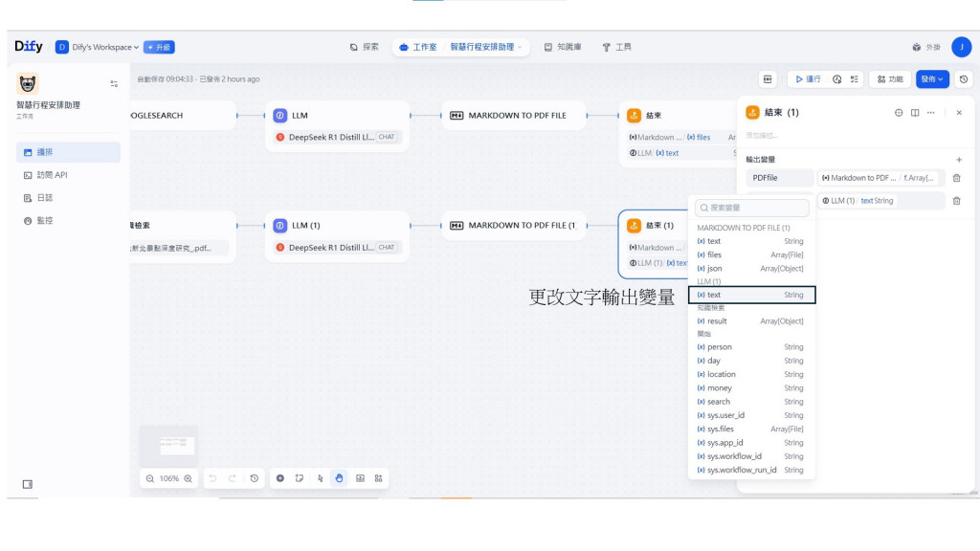Open the user avatar J menu

[961, 47]
